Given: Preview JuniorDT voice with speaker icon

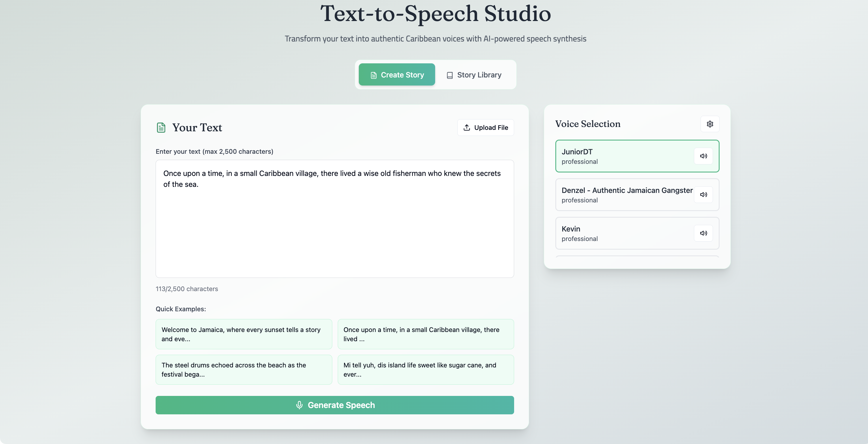Looking at the screenshot, I should coord(703,156).
